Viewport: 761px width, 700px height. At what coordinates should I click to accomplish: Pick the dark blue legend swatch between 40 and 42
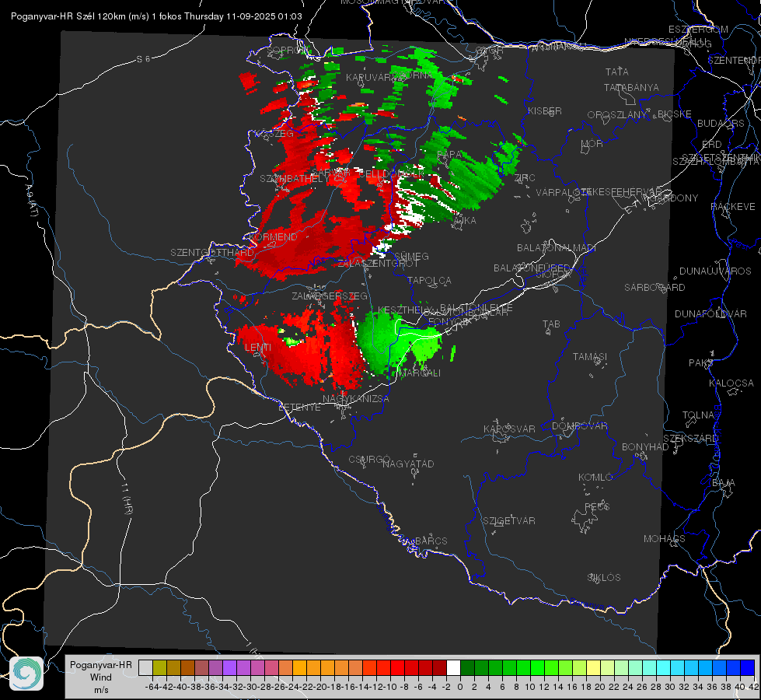(748, 667)
